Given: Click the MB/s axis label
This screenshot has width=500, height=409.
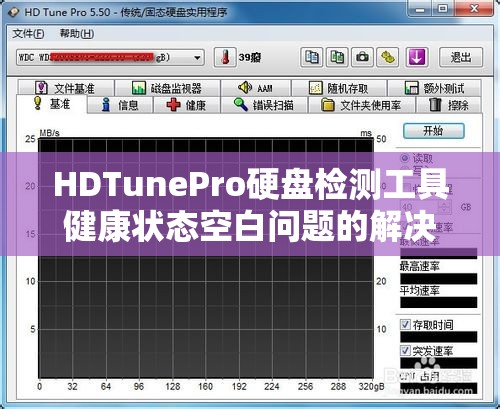Looking at the screenshot, I should [x=49, y=133].
